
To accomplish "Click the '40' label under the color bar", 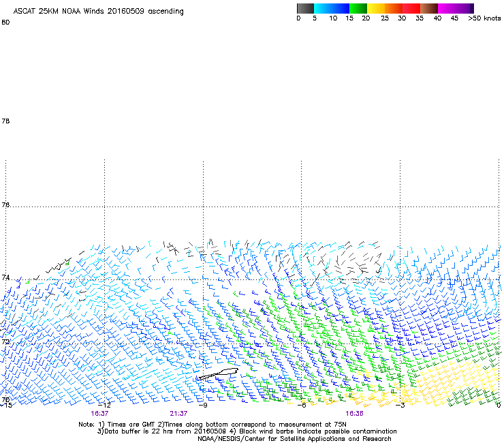I will pyautogui.click(x=437, y=18).
